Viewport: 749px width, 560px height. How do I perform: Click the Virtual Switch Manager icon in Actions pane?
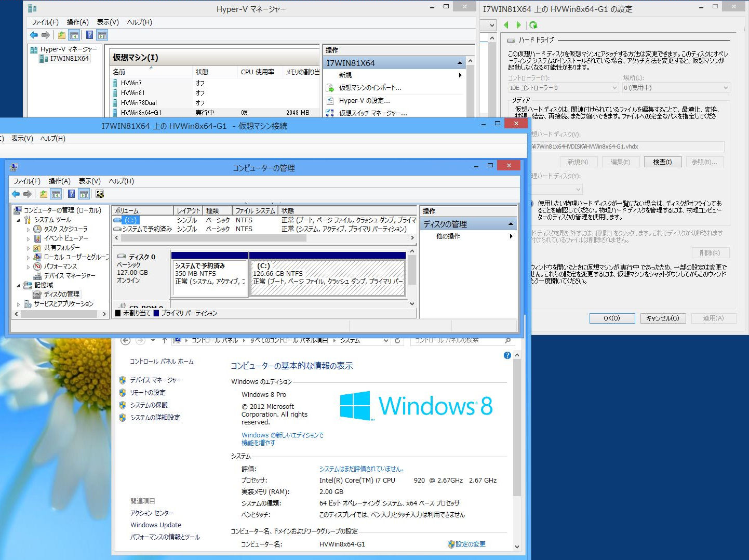(x=330, y=113)
